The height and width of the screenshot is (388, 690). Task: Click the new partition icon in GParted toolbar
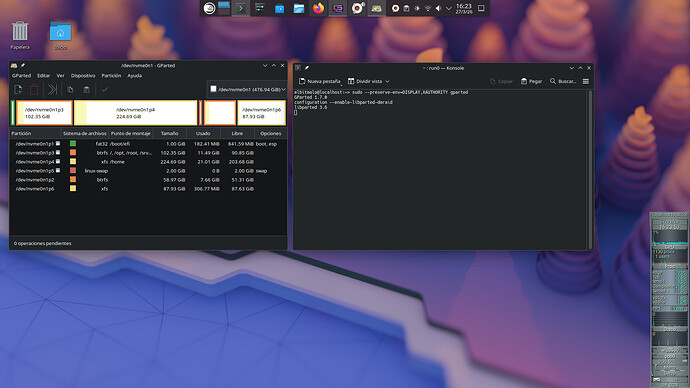click(x=18, y=90)
